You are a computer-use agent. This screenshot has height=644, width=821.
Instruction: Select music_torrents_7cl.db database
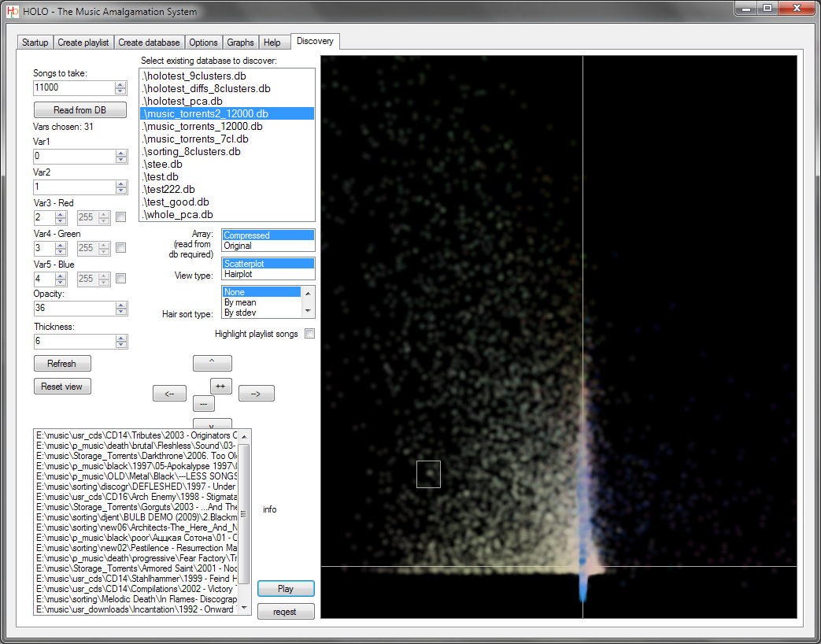[227, 139]
